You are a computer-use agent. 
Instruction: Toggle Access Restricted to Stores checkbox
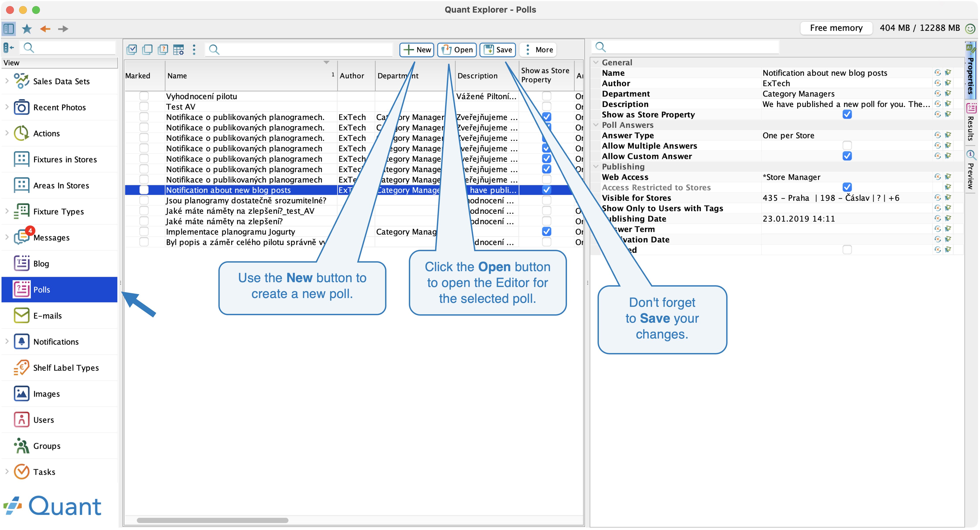coord(847,187)
